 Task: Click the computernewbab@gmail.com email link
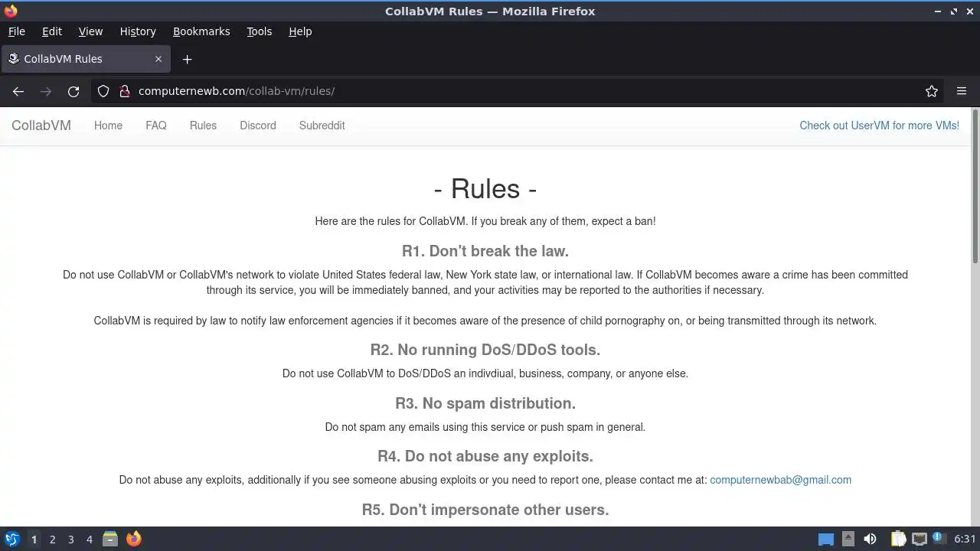[780, 480]
